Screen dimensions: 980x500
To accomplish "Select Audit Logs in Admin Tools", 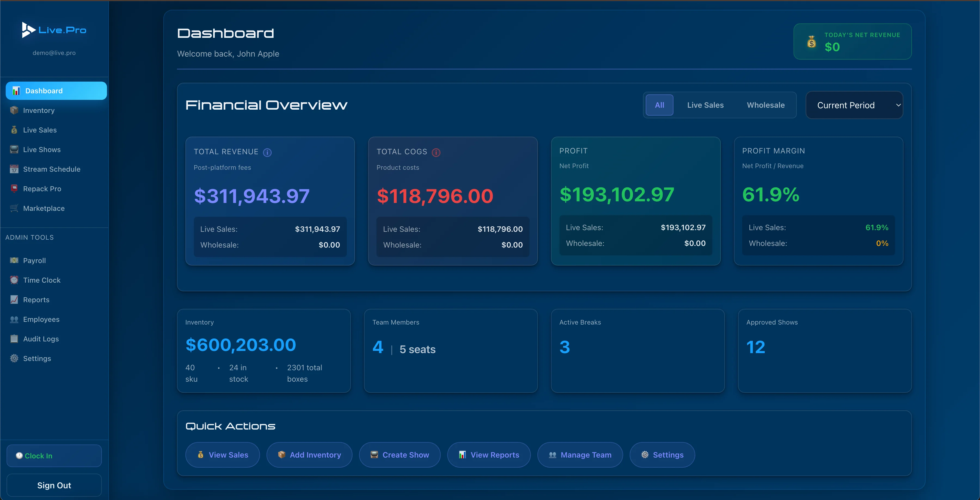I will click(x=41, y=339).
